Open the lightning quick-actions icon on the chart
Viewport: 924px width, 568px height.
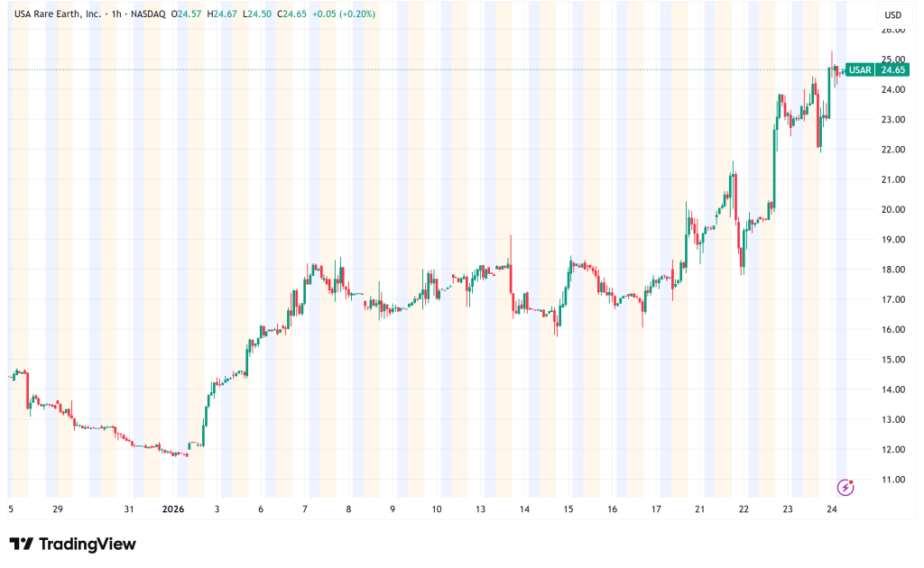[x=844, y=488]
